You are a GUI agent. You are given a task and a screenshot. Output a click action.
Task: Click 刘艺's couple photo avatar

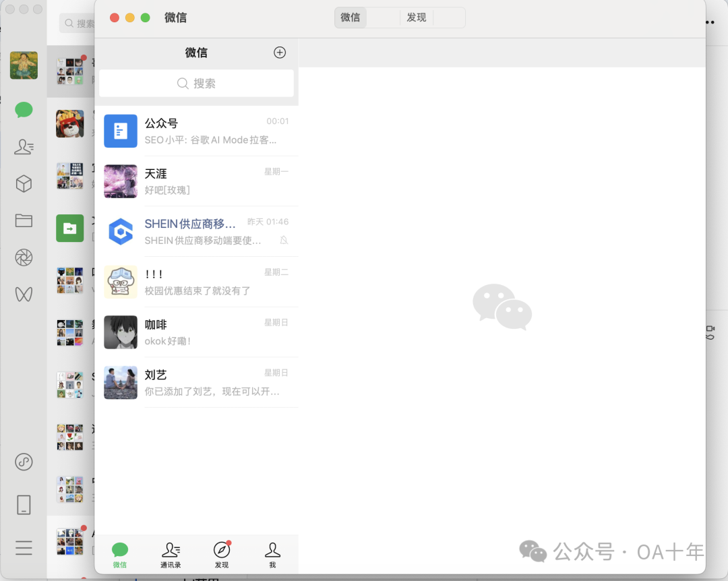pos(121,382)
